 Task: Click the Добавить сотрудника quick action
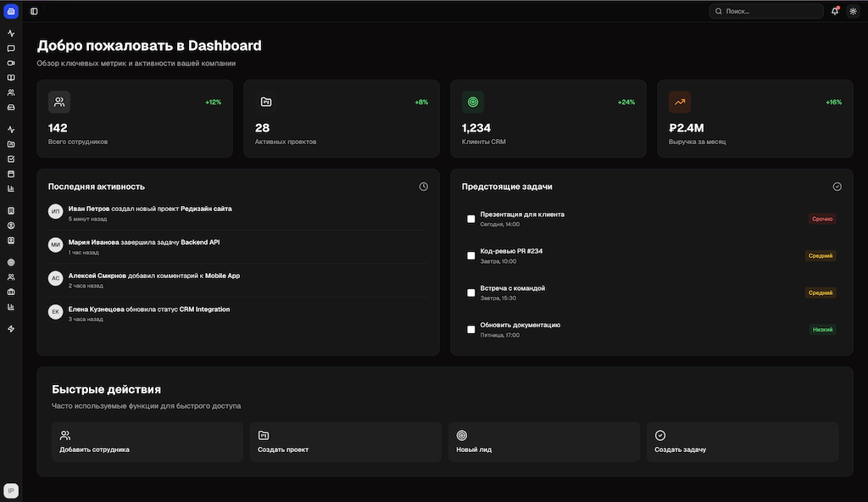pos(147,442)
